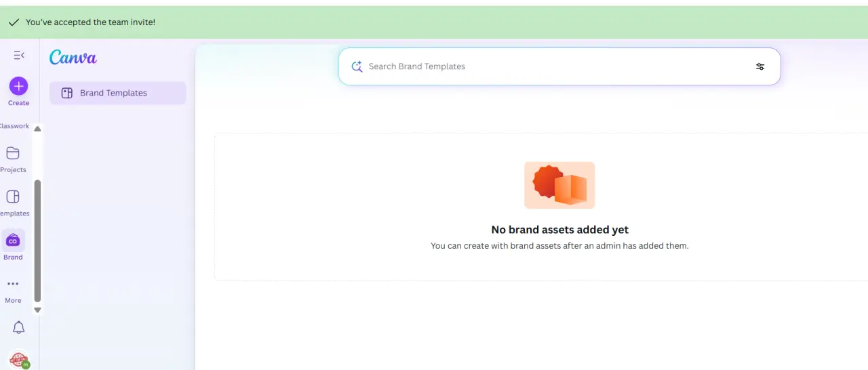Open the profile avatar menu

pyautogui.click(x=19, y=360)
